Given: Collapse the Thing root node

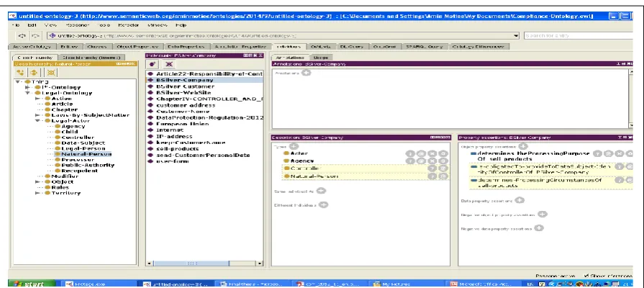Looking at the screenshot, I should [18, 82].
